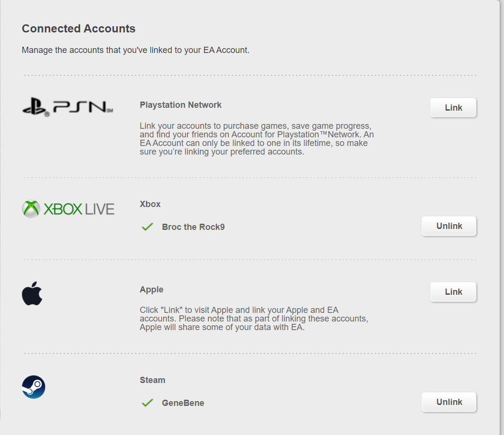Link your Playstation Network account

(x=453, y=108)
